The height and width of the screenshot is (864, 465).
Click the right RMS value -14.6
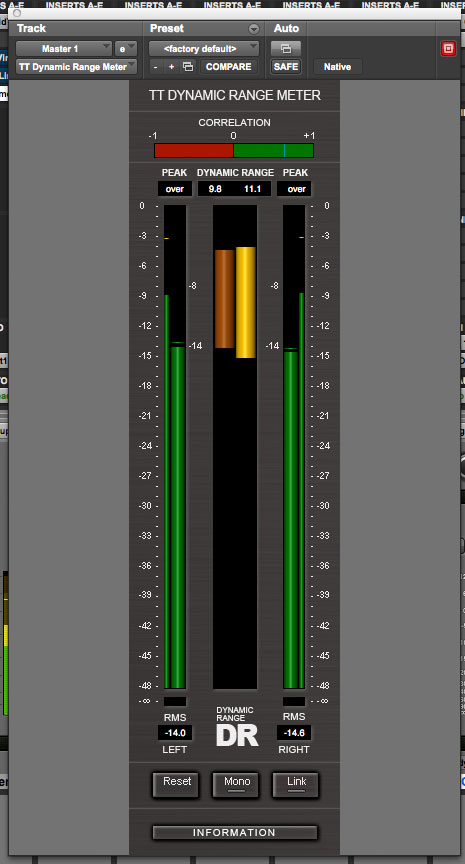tap(294, 733)
